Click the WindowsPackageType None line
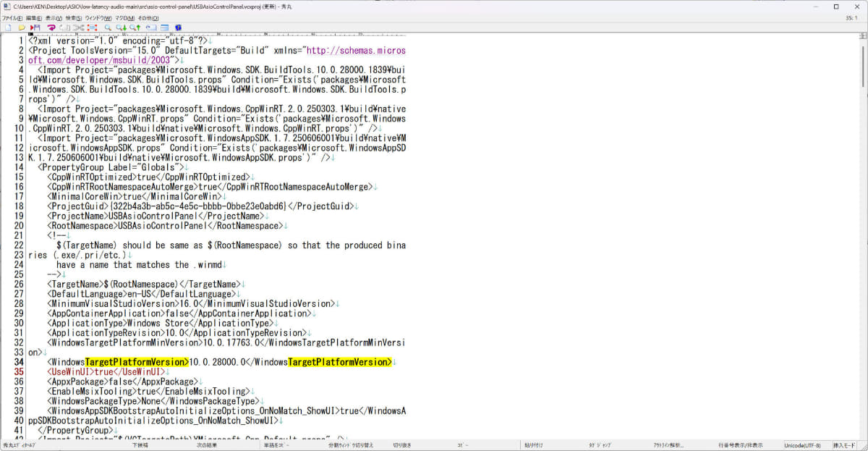This screenshot has height=451, width=868. pyautogui.click(x=152, y=401)
